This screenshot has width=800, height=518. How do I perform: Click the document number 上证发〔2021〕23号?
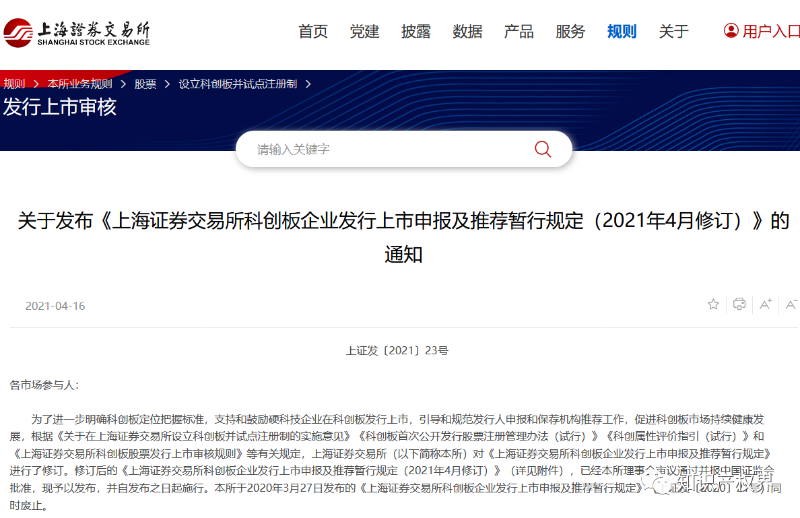point(397,351)
